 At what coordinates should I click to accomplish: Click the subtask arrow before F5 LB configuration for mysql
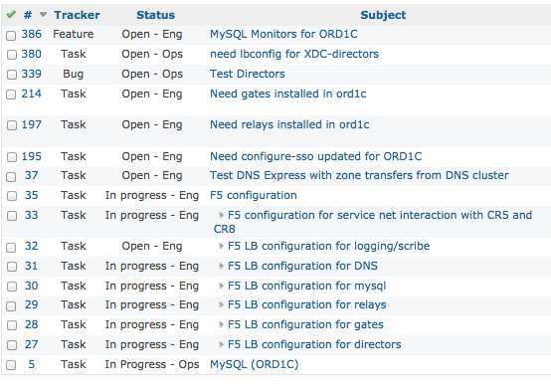(221, 287)
